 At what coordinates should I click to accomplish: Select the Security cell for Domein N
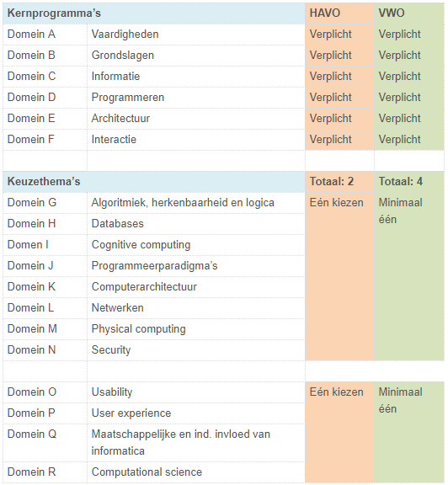pos(196,349)
